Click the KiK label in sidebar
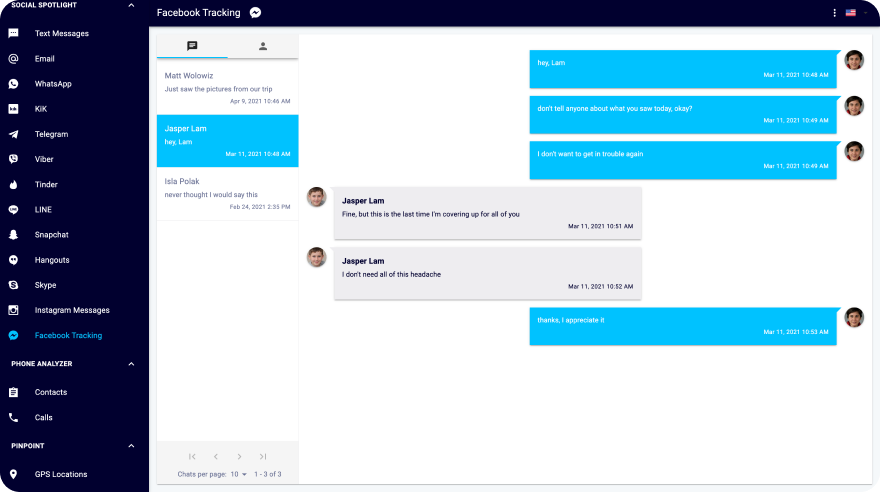Viewport: 880px width, 492px height. (x=41, y=109)
